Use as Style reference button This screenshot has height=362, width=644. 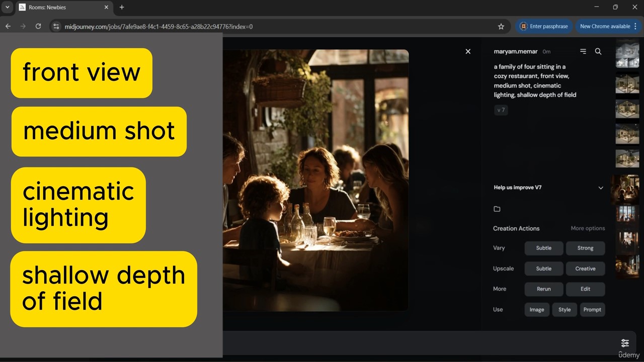tap(565, 310)
